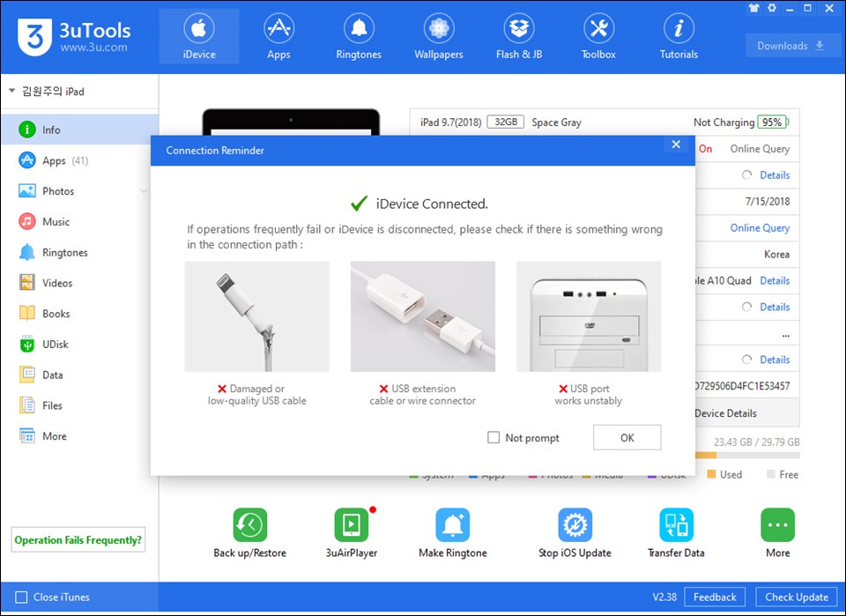Viewport: 846px width, 616px height.
Task: Open the skin shirt icon in title bar
Action: (x=753, y=8)
